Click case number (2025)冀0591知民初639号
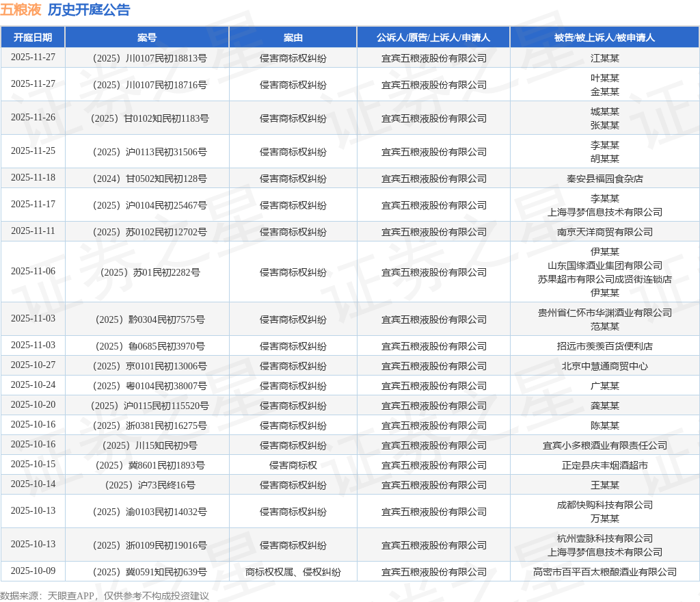The width and height of the screenshot is (700, 602). 150,572
